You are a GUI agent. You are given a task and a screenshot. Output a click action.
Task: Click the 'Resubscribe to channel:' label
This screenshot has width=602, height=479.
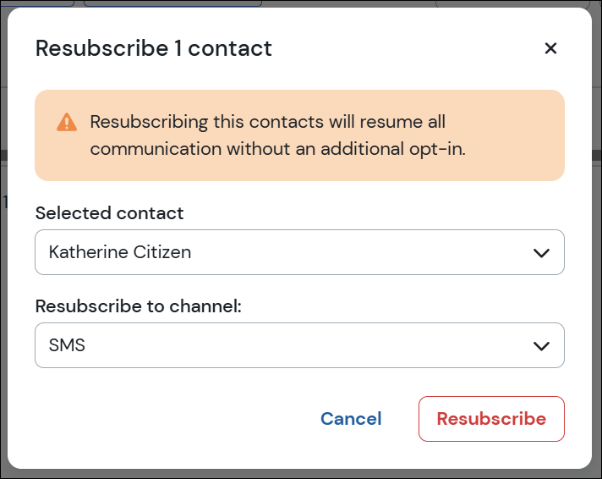(139, 306)
